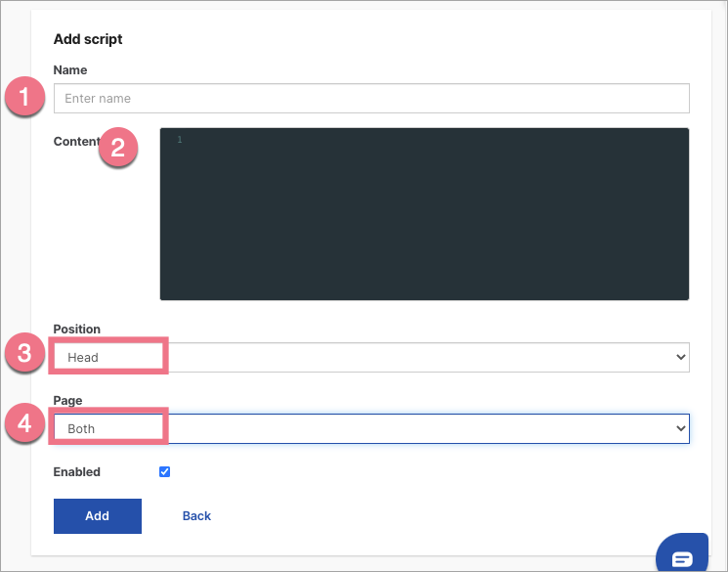Click the pink number 4 callout marker
The height and width of the screenshot is (572, 728).
pyautogui.click(x=25, y=427)
